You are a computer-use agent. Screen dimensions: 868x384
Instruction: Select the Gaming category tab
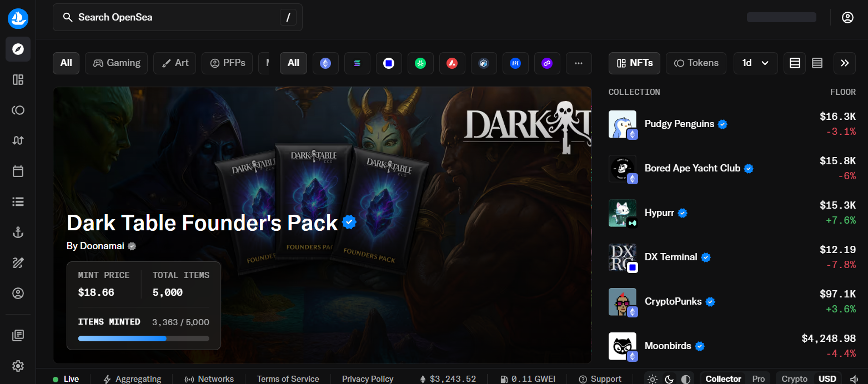tap(116, 63)
